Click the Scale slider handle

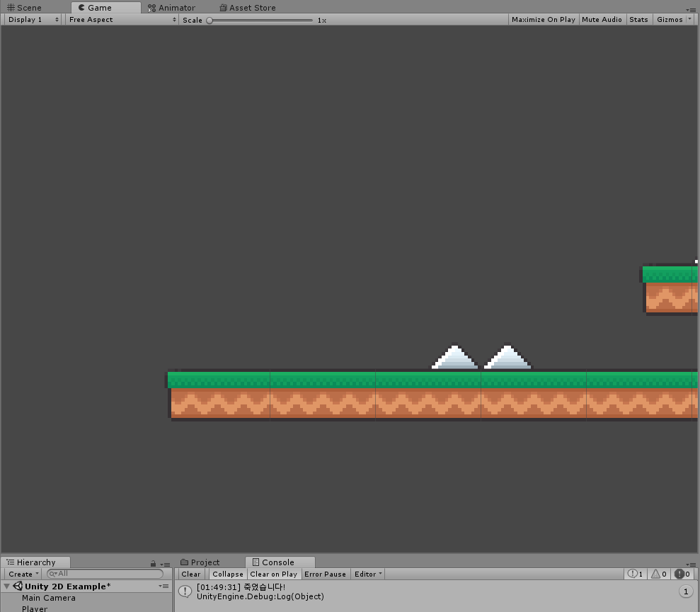pos(210,21)
